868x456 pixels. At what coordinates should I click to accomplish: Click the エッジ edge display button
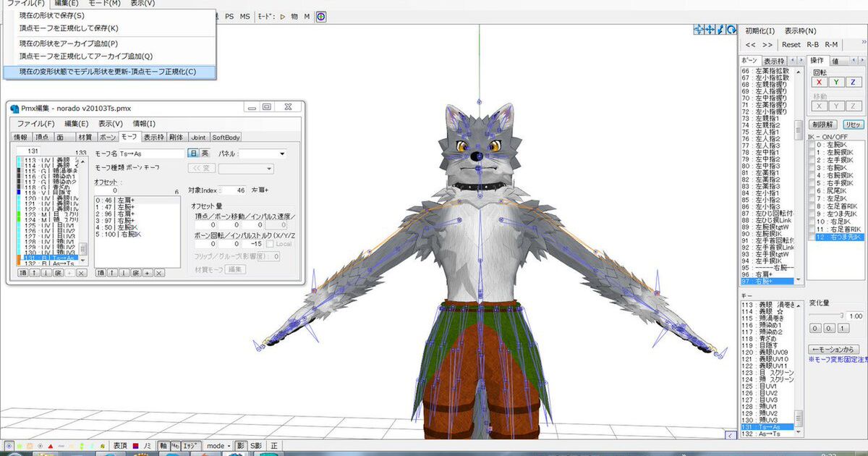click(x=191, y=446)
